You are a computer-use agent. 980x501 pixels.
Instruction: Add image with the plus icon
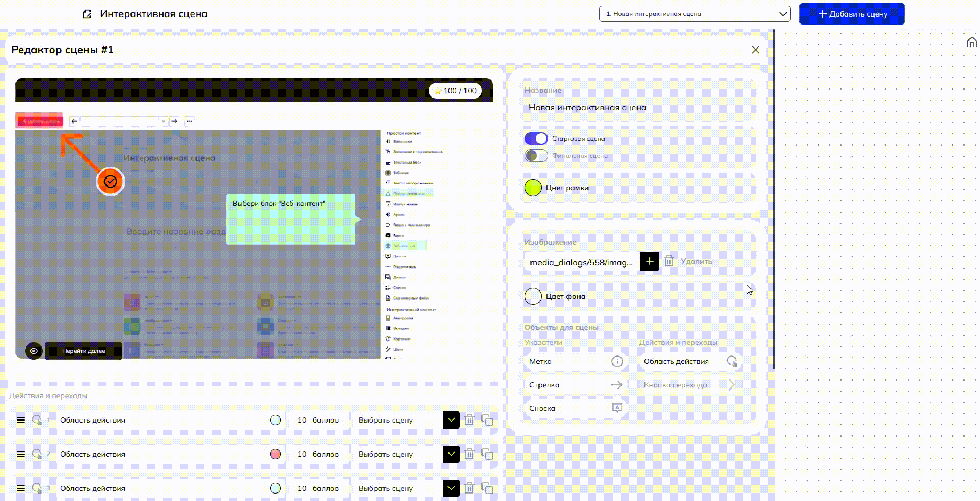[x=649, y=261]
